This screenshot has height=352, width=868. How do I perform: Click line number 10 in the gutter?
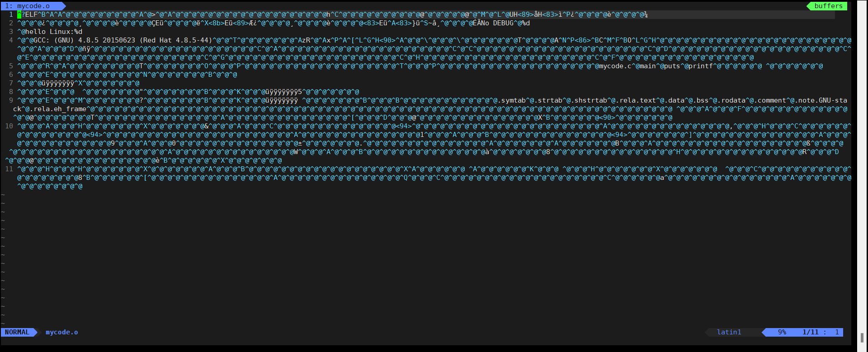pyautogui.click(x=9, y=126)
